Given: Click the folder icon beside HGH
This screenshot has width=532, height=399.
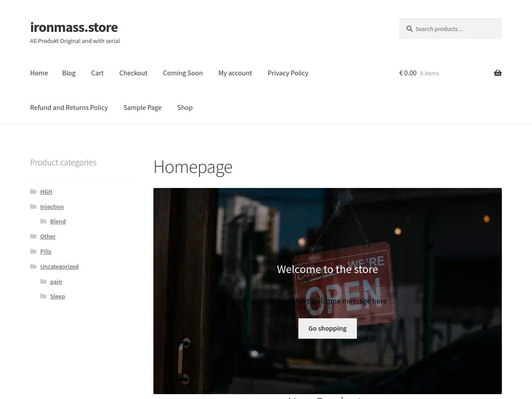Looking at the screenshot, I should coord(34,192).
